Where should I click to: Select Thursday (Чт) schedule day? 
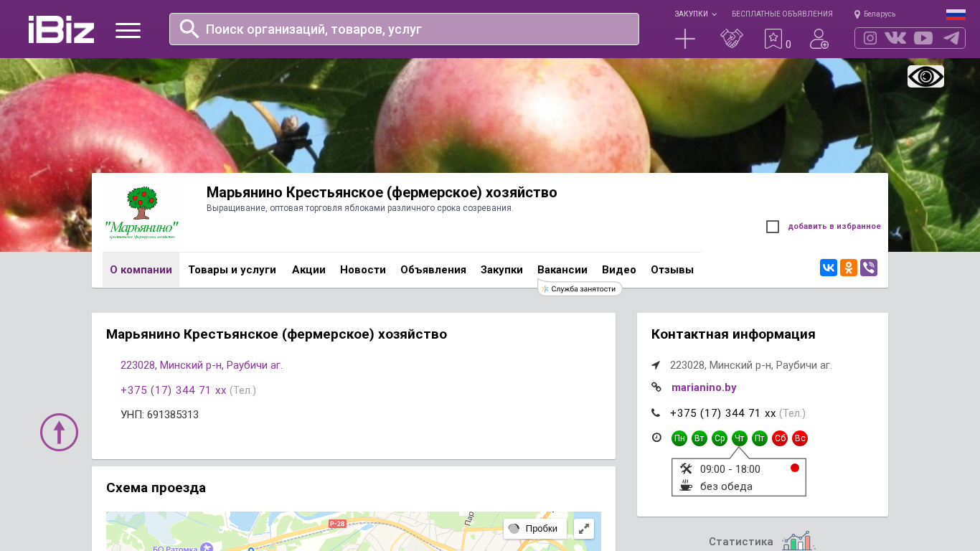[740, 438]
